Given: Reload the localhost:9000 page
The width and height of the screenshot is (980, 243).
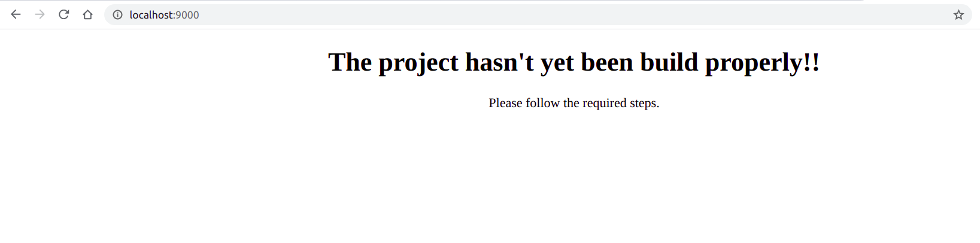Looking at the screenshot, I should click(x=63, y=14).
